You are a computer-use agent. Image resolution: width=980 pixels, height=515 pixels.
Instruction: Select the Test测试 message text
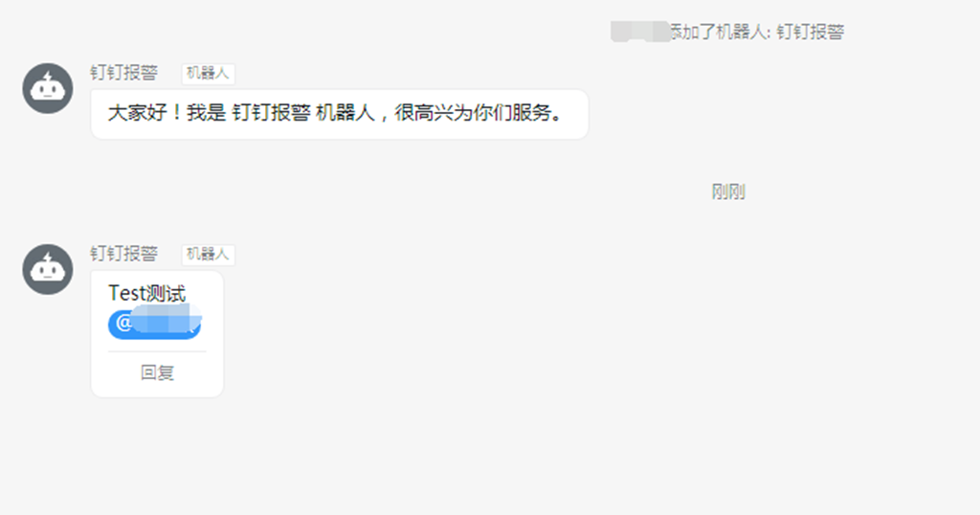[146, 293]
